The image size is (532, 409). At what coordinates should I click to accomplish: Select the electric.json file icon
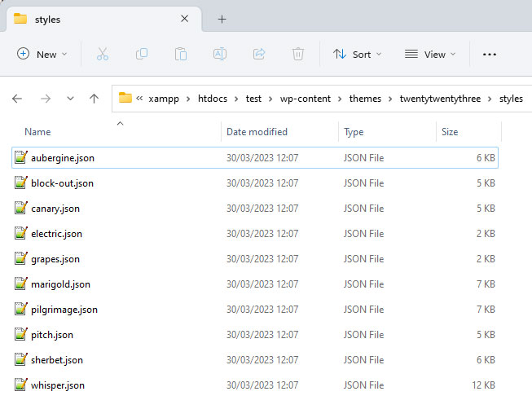click(21, 234)
